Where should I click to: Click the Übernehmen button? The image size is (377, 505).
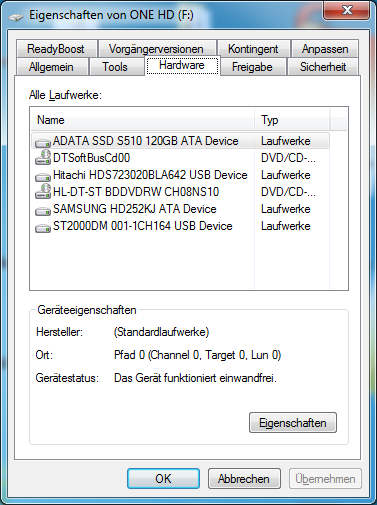(x=325, y=479)
